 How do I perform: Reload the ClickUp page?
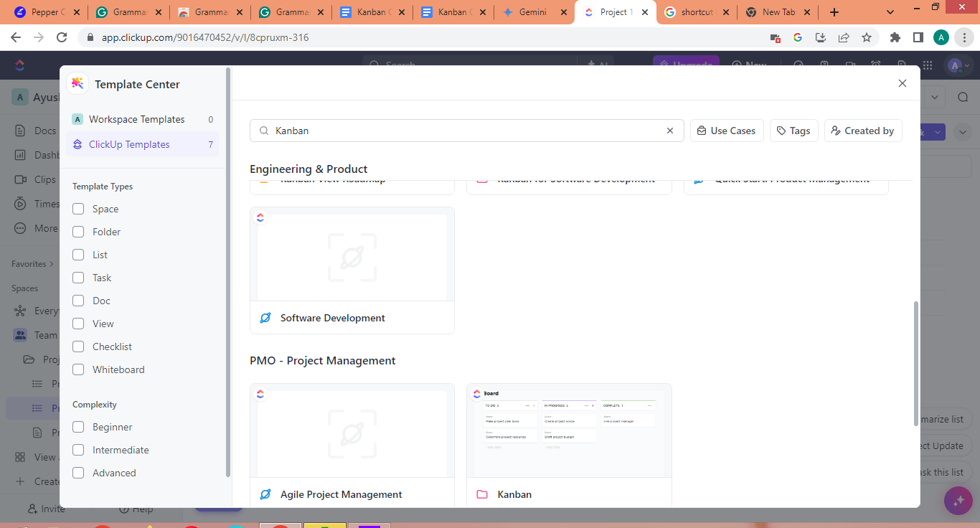click(x=62, y=37)
